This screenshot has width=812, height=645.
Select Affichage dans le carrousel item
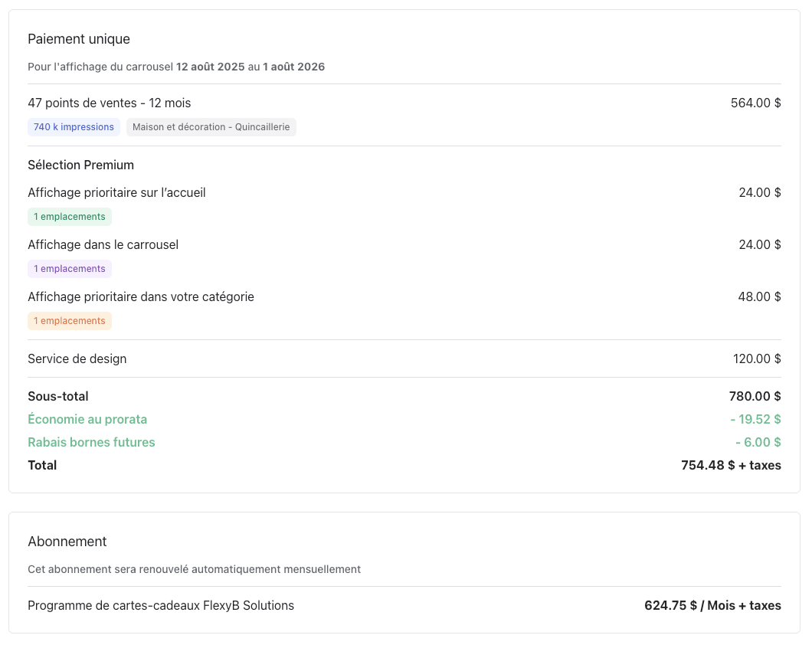[x=103, y=244]
